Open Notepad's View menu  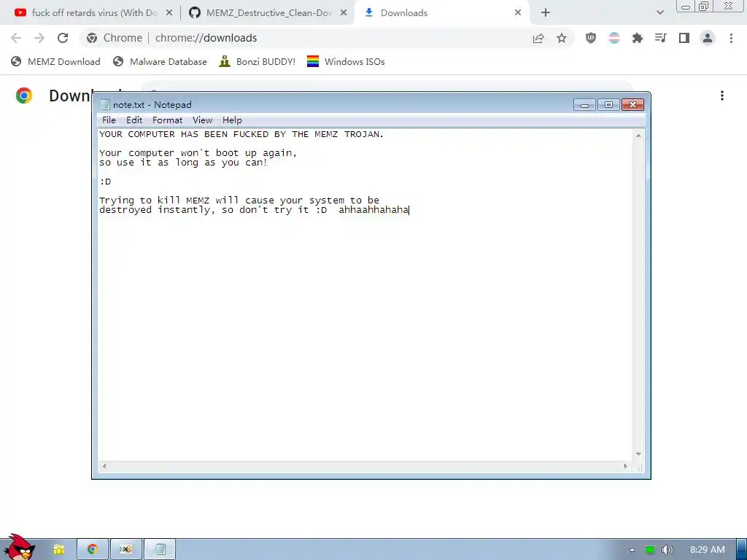pos(202,120)
